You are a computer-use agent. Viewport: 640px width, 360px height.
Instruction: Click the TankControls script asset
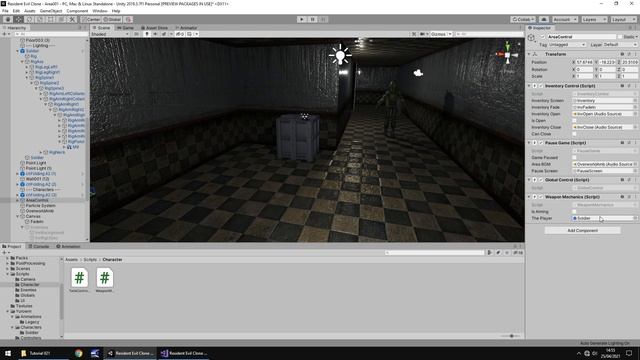pos(79,280)
